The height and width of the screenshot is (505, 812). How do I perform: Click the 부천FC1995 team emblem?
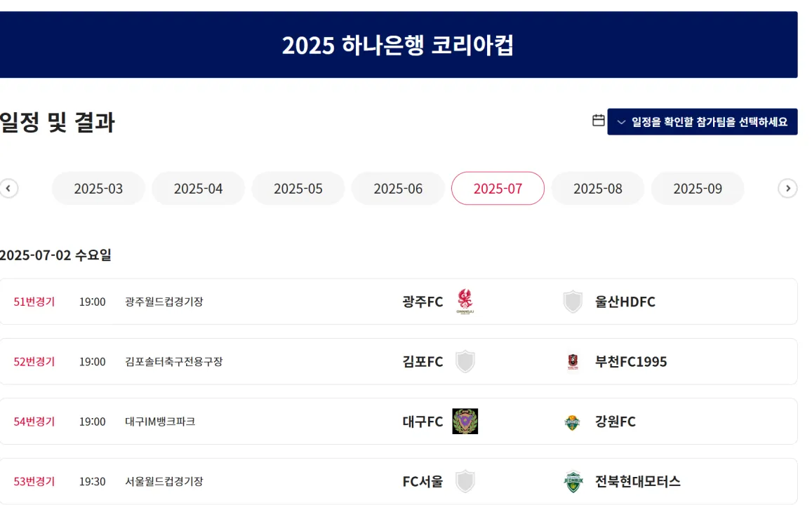pos(573,362)
